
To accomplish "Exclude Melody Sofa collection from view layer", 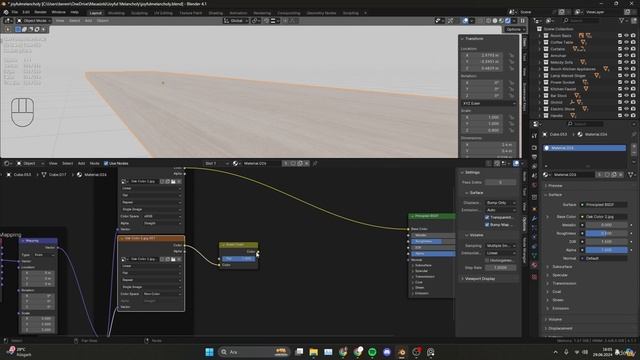I will [x=620, y=62].
